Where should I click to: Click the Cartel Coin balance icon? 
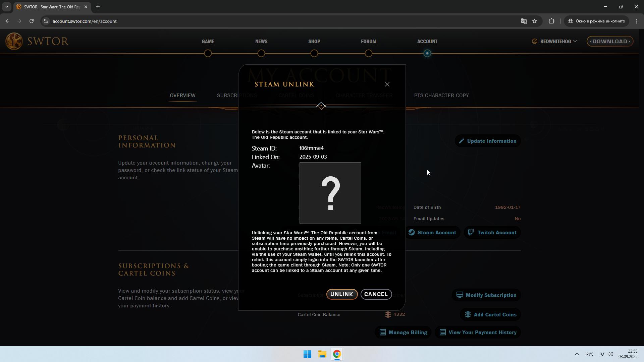(388, 314)
